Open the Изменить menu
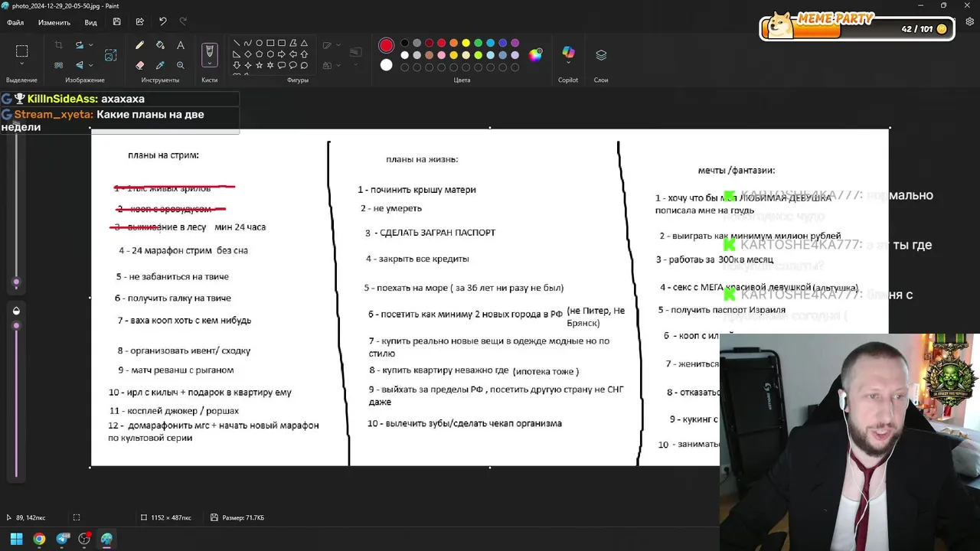This screenshot has height=551, width=980. [x=54, y=22]
